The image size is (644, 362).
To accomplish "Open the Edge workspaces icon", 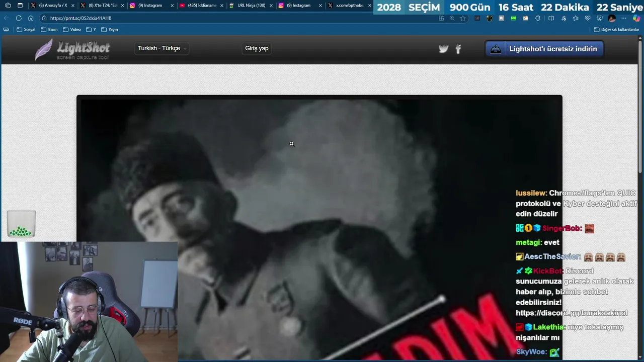I will point(8,6).
